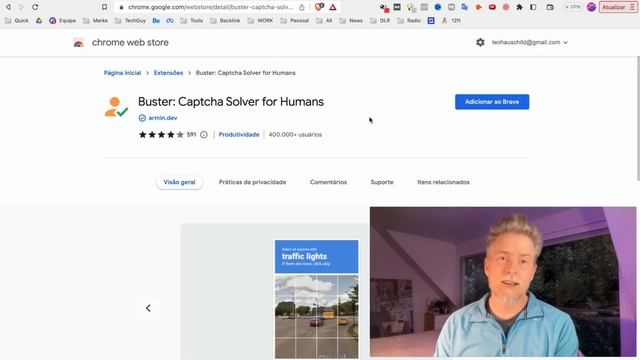Viewport: 640px width, 360px height.
Task: Click the Adicionar ao Brave button
Action: click(492, 102)
